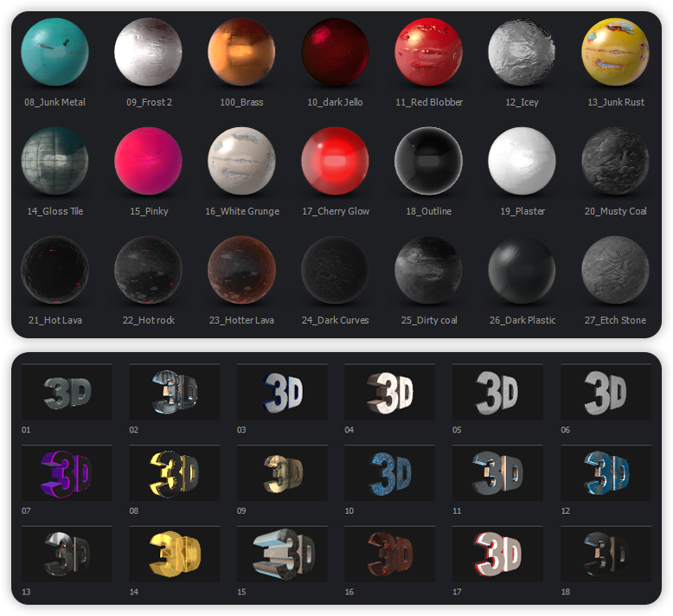
Task: Select the 08_Junk Metal material sphere
Action: coord(55,52)
